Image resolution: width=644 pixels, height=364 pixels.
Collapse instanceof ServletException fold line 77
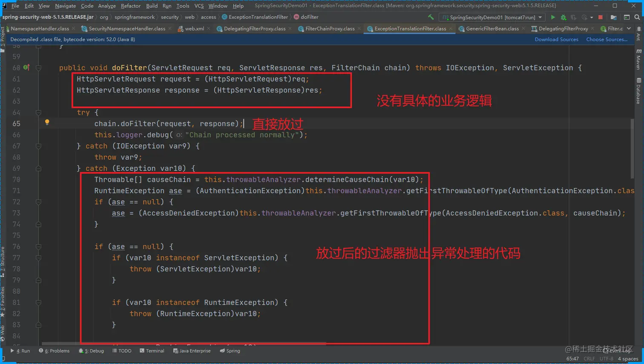click(38, 258)
